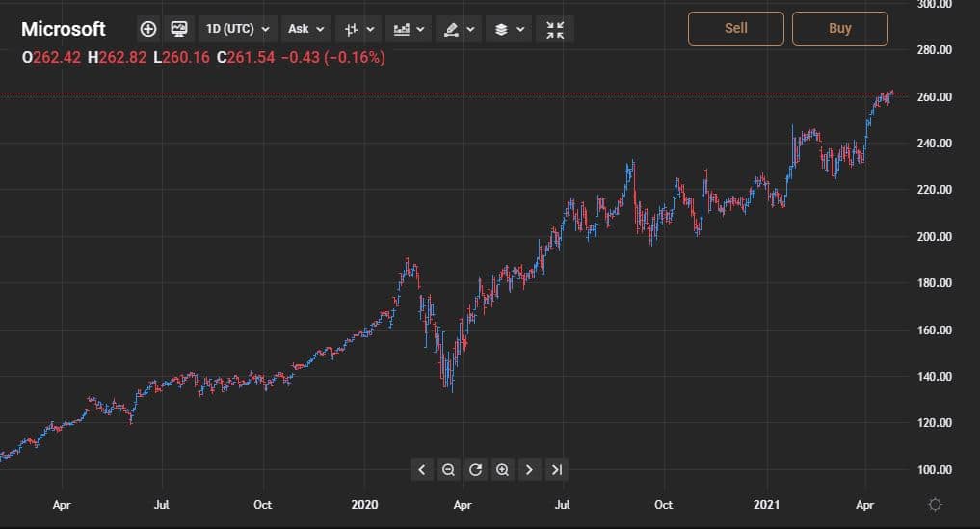Expand the Ask price type dropdown
Image resolution: width=980 pixels, height=529 pixels.
coord(305,29)
